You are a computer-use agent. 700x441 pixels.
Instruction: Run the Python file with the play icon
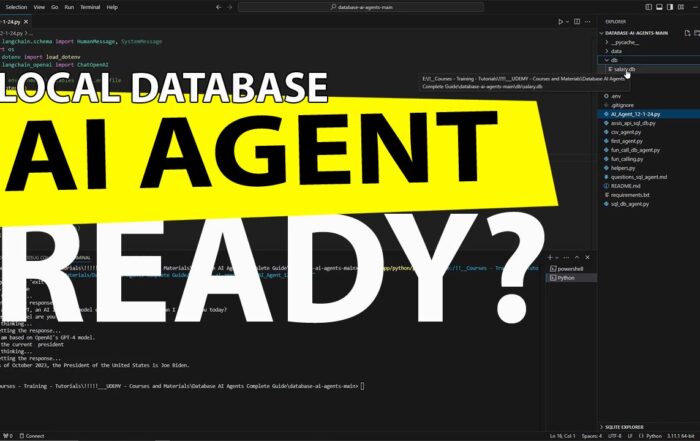(x=561, y=21)
